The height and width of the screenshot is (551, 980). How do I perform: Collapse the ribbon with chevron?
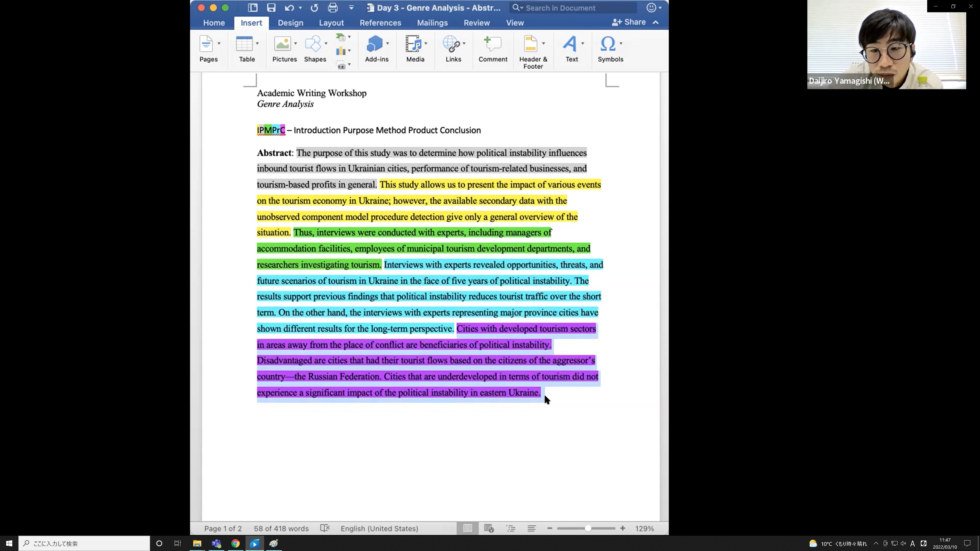coord(655,22)
